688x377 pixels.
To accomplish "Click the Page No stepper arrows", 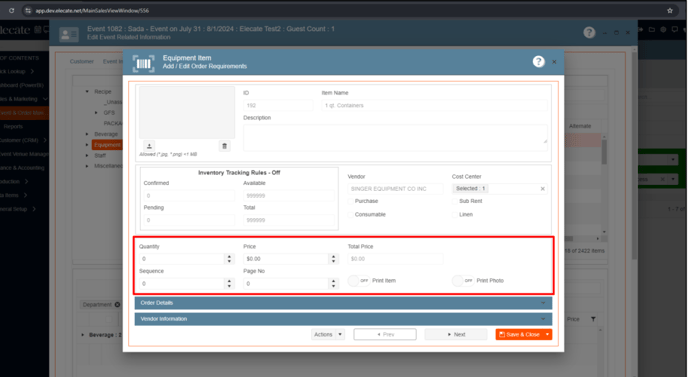I will click(333, 284).
